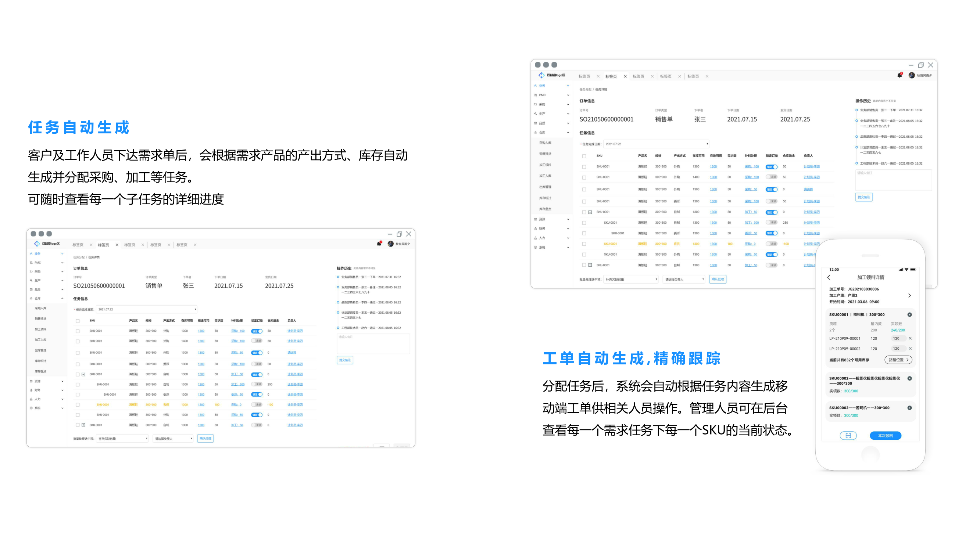980x551 pixels.
Task: Open notifications bell in larger desktop window
Action: pos(899,75)
